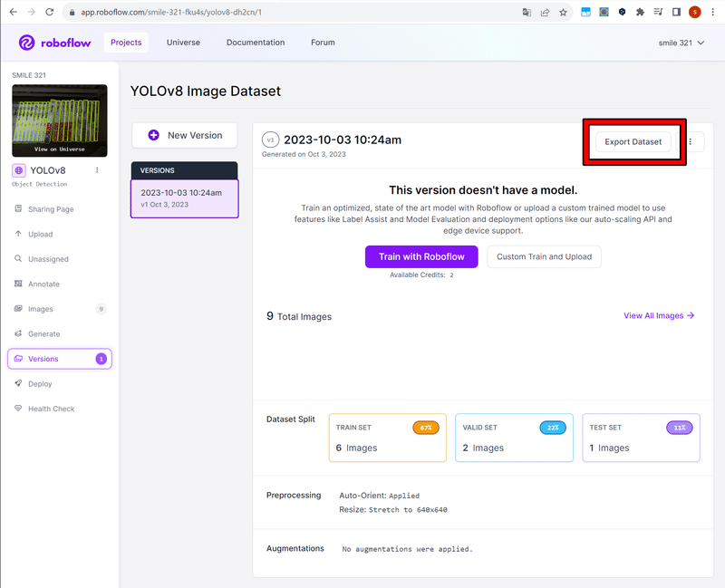
Task: Bookmark this page with star icon
Action: coord(563,13)
